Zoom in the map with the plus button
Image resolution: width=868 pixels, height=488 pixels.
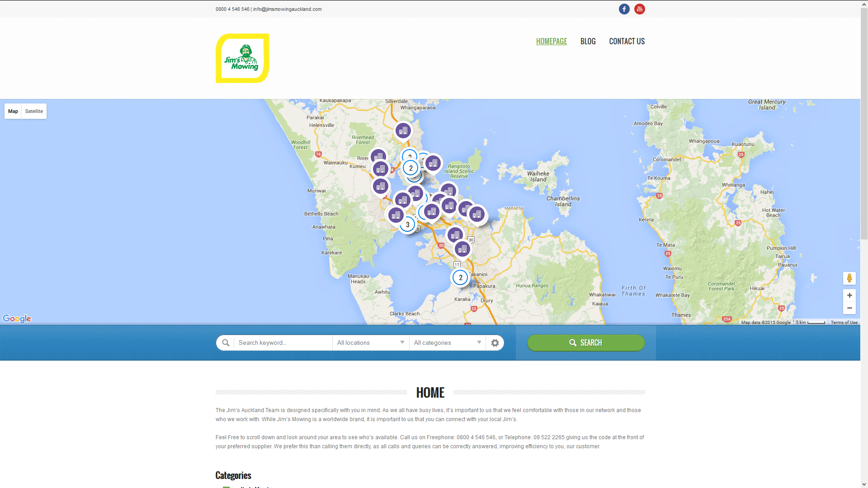pyautogui.click(x=849, y=296)
